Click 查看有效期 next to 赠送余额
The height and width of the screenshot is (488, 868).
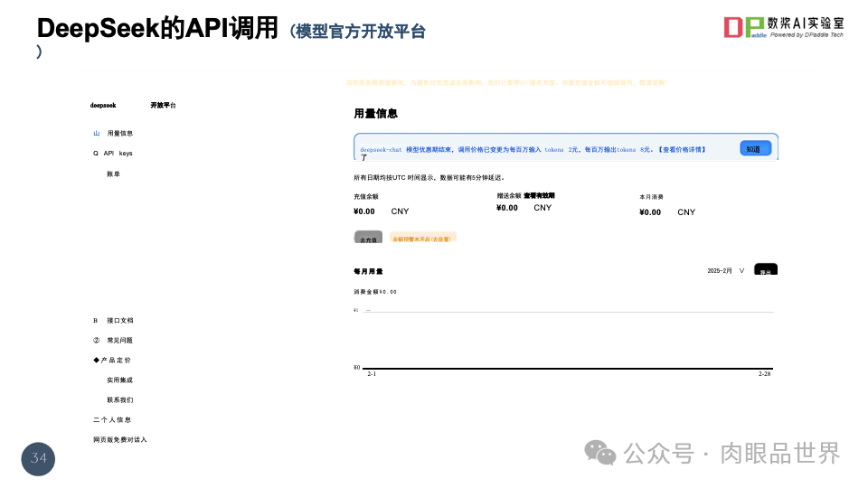539,195
